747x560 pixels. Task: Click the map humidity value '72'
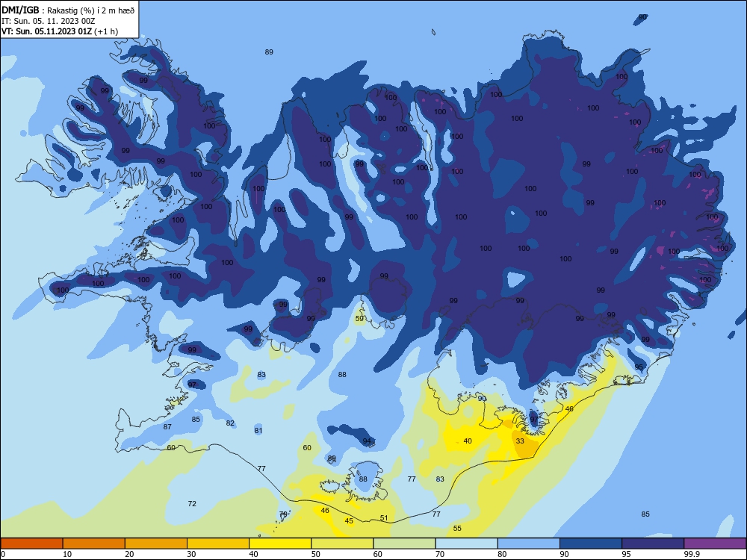coord(192,503)
